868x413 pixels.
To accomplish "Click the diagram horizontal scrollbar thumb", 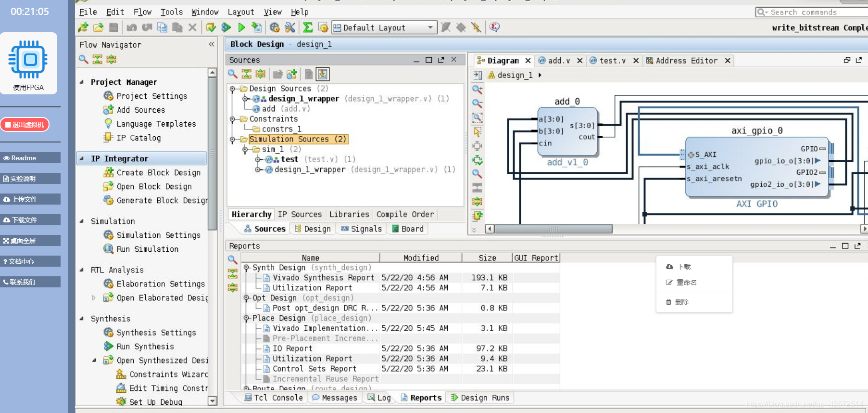I will (x=554, y=229).
